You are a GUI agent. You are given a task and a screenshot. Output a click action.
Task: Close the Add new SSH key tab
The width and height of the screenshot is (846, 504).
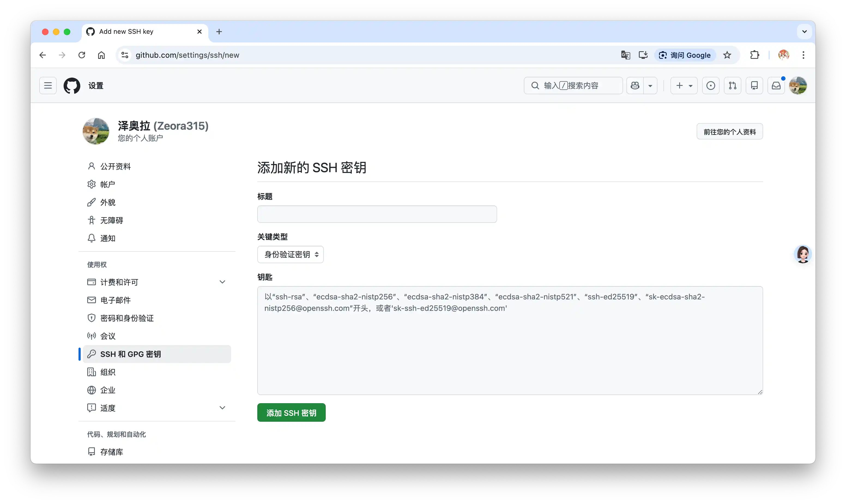point(200,32)
